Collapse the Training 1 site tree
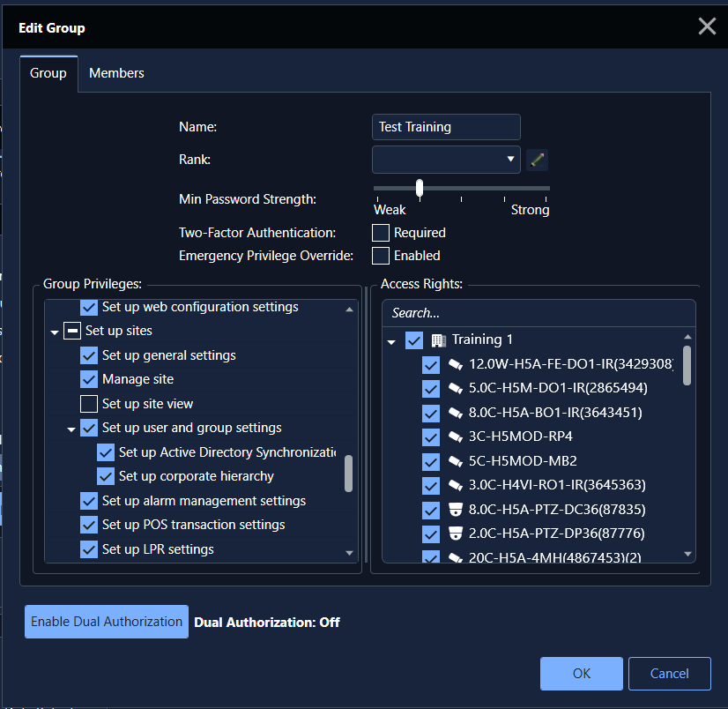Image resolution: width=728 pixels, height=709 pixels. (391, 342)
